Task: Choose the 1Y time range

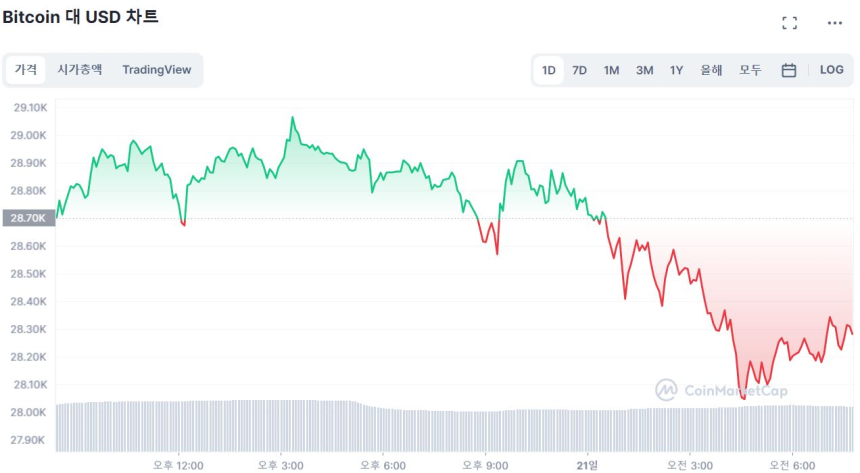Action: pyautogui.click(x=677, y=70)
